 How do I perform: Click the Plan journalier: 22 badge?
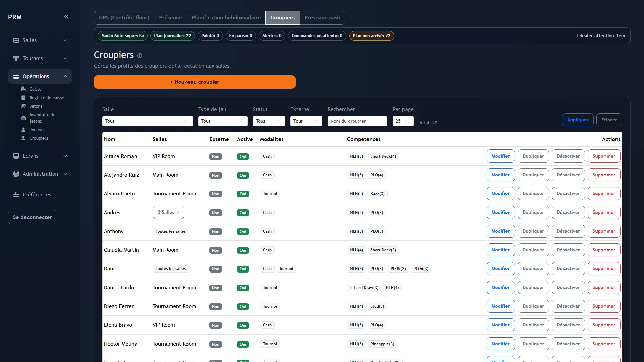pos(172,36)
